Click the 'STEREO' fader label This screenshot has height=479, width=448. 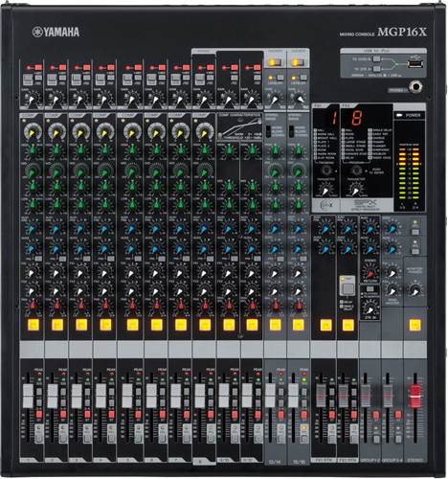coord(415,461)
